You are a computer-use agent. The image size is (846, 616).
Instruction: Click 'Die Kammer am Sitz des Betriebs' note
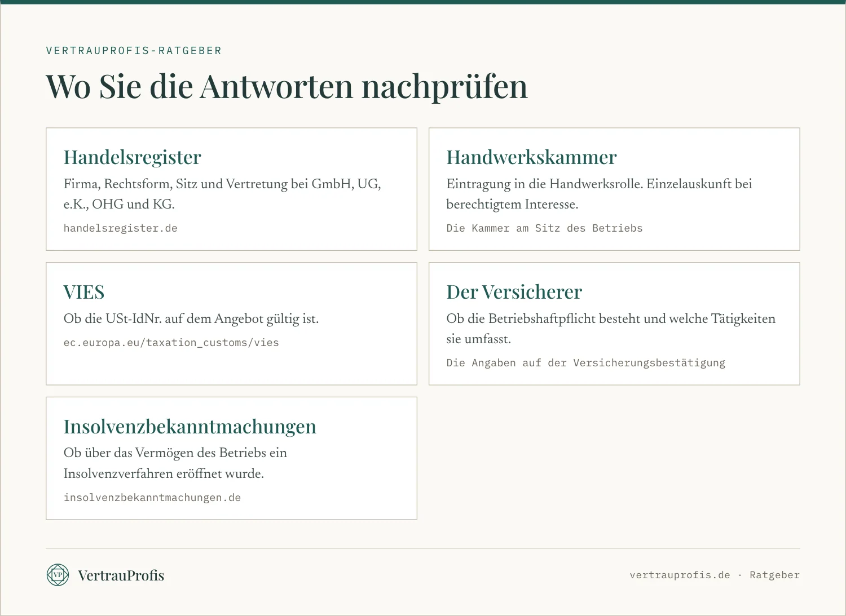[x=545, y=228]
